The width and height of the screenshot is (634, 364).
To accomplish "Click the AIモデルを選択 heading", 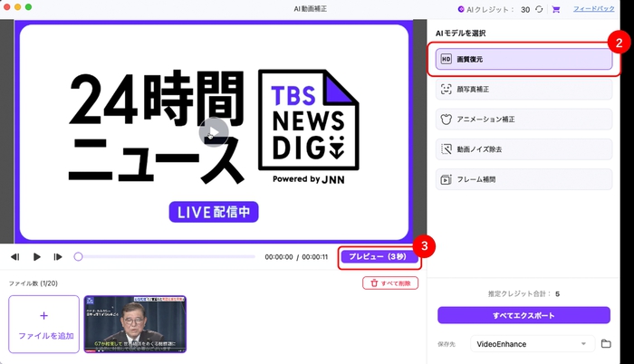I will pos(460,34).
